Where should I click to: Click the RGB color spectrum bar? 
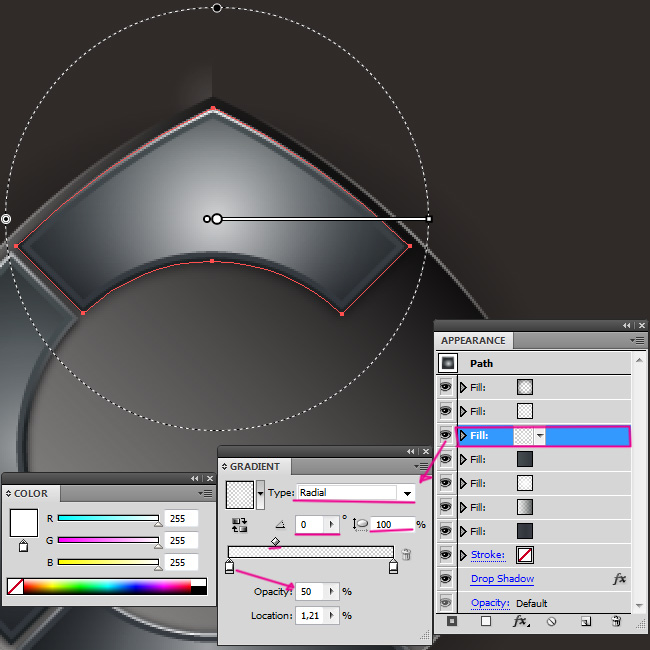[x=107, y=587]
